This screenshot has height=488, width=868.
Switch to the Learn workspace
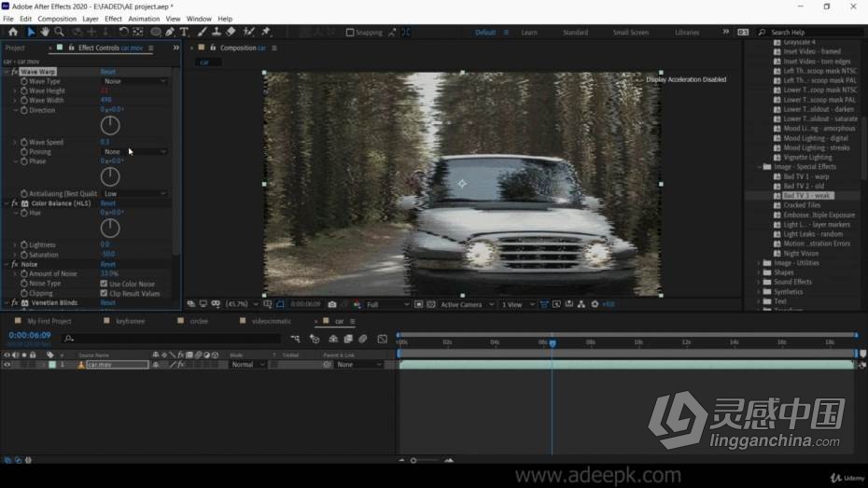tap(528, 33)
